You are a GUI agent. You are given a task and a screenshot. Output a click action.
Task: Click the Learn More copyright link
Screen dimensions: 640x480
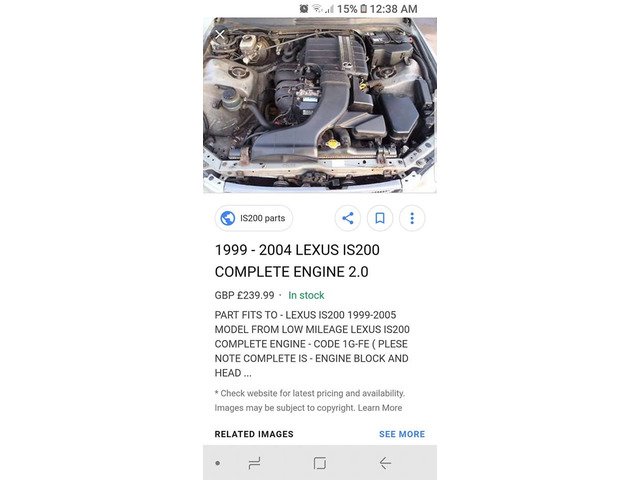coord(380,408)
